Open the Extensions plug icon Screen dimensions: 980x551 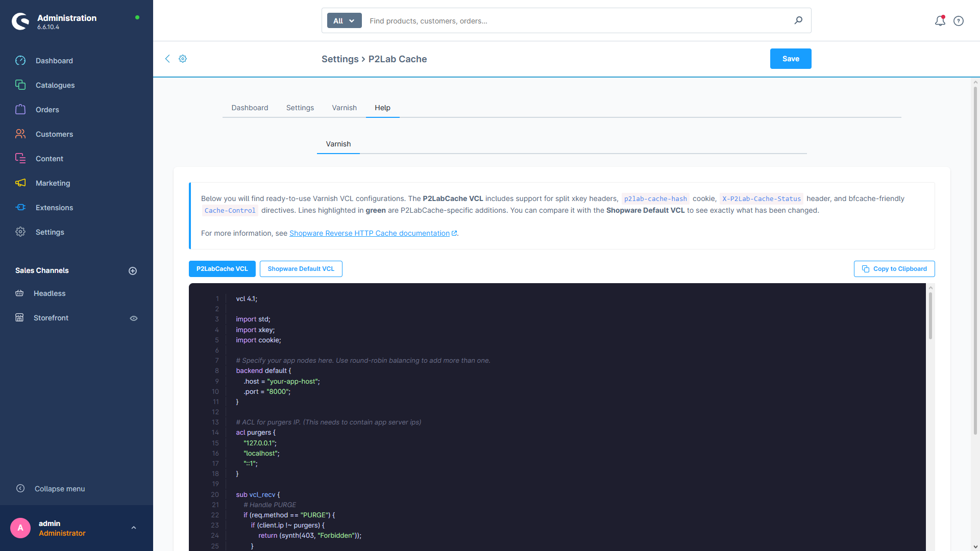click(20, 208)
